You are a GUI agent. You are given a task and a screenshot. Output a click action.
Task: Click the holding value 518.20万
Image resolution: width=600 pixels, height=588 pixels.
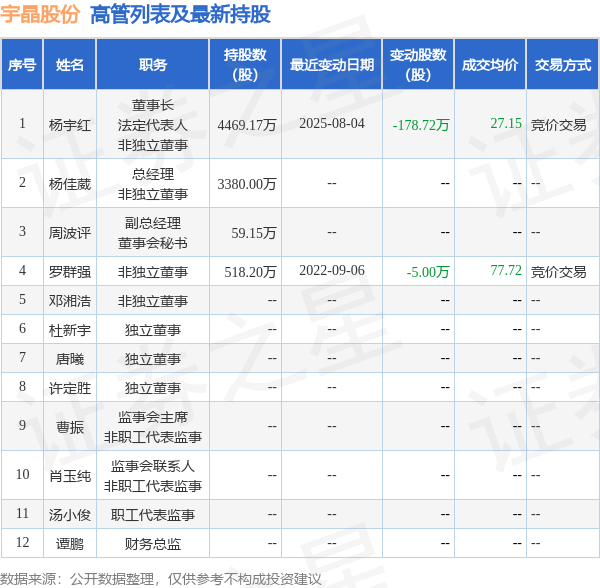tap(250, 272)
